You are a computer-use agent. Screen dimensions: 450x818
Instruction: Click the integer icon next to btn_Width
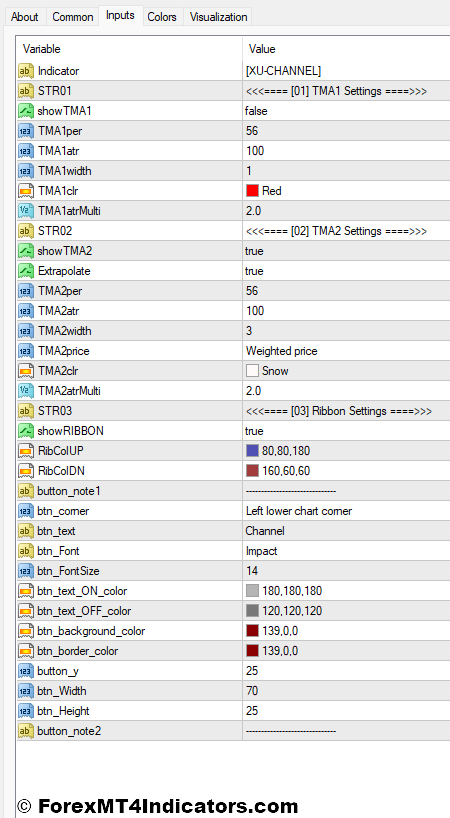26,691
